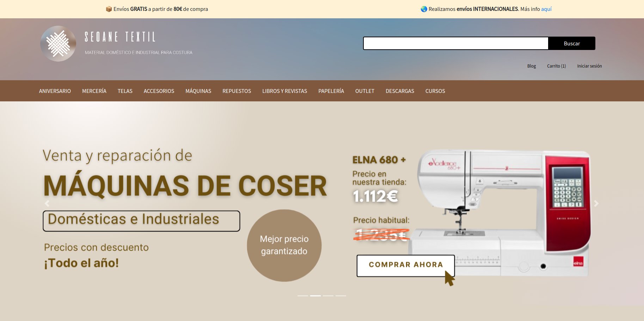644x321 pixels.
Task: Select first carousel indicator dash
Action: pyautogui.click(x=303, y=296)
